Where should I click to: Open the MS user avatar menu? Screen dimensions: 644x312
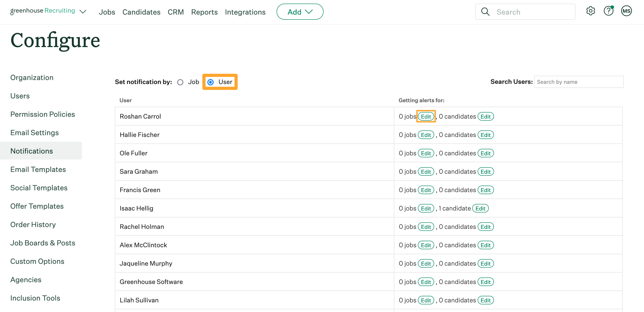[626, 11]
